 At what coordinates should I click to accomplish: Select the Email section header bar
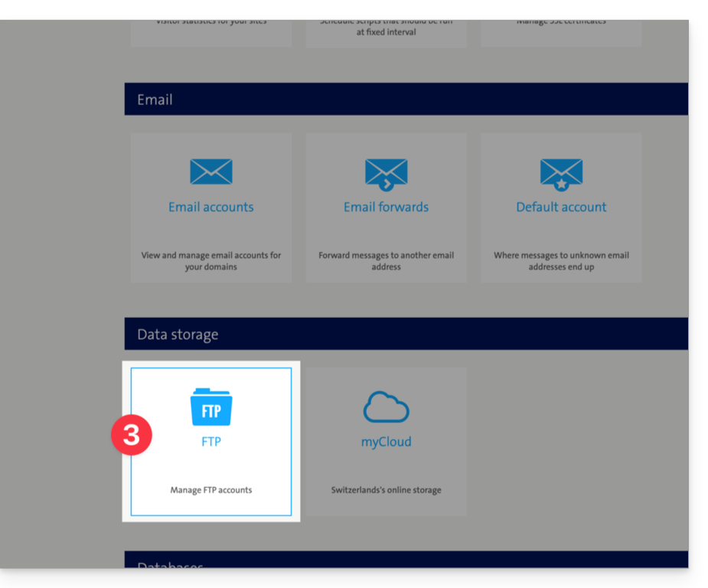click(406, 100)
